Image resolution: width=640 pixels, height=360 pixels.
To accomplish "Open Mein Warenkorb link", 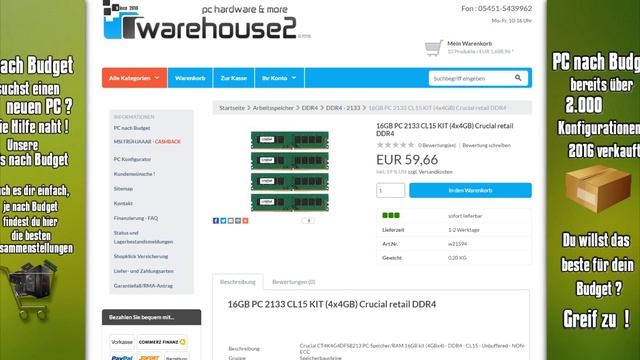I will click(x=469, y=43).
